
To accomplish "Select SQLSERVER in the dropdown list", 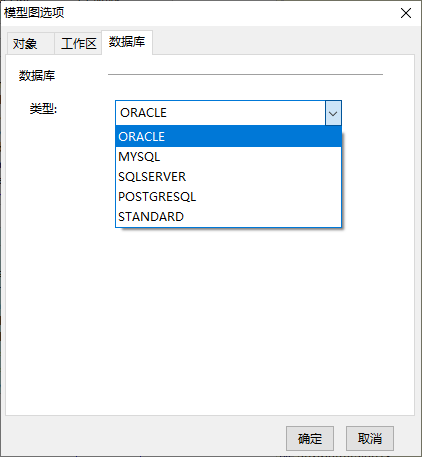I will (x=228, y=177).
